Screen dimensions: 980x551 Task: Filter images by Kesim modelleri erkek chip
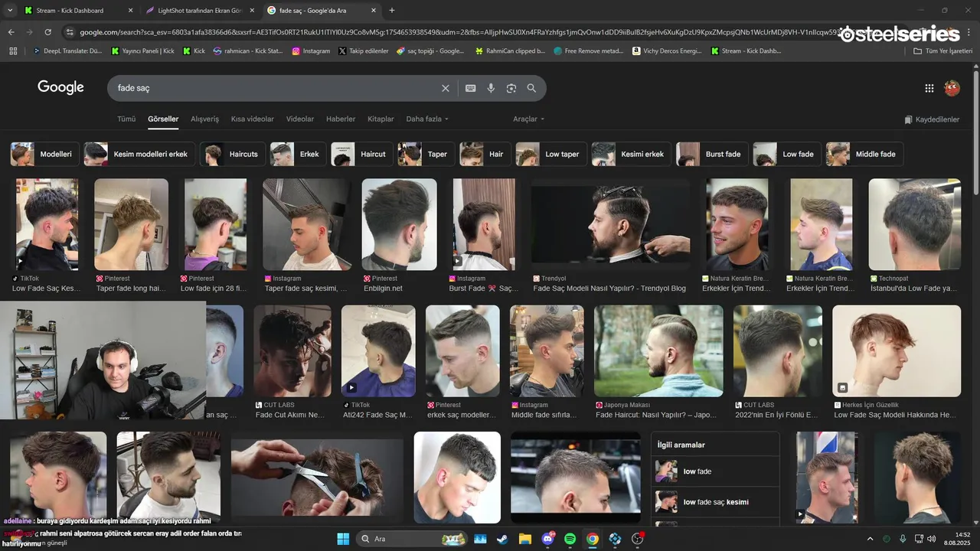pyautogui.click(x=139, y=154)
